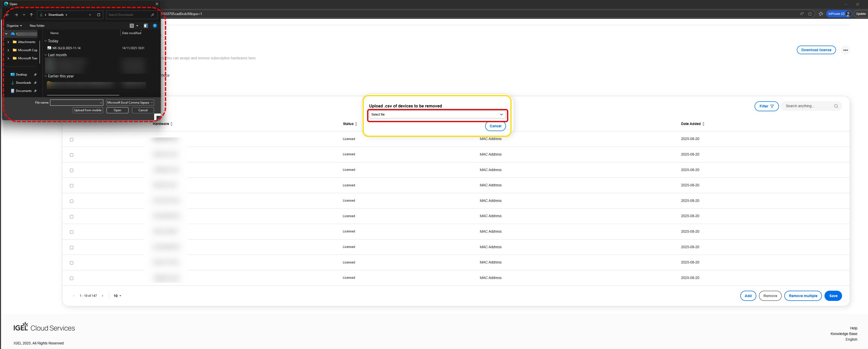The width and height of the screenshot is (868, 349).
Task: Open the file dialog help icon
Action: [x=155, y=26]
